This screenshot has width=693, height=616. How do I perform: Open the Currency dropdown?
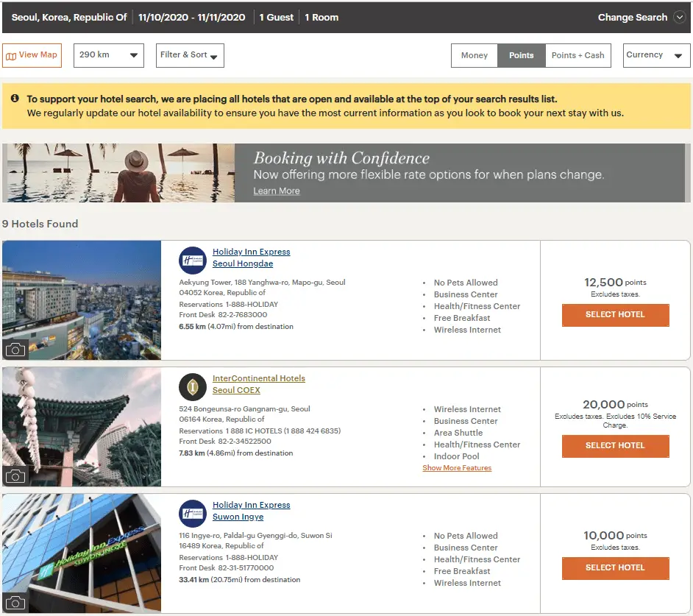[x=656, y=55]
